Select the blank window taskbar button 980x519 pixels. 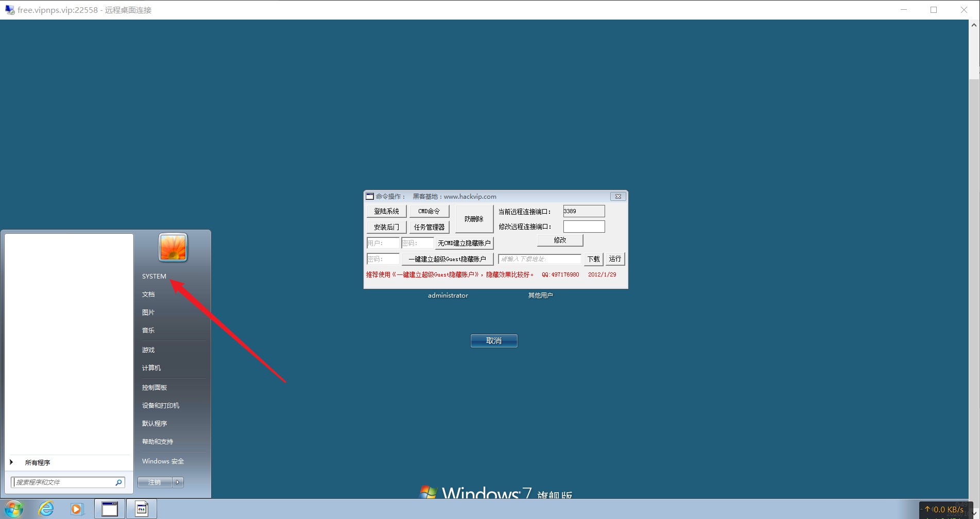click(x=109, y=509)
